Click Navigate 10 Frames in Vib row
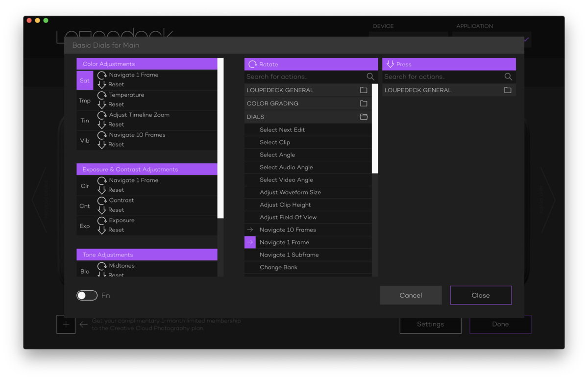 137,135
